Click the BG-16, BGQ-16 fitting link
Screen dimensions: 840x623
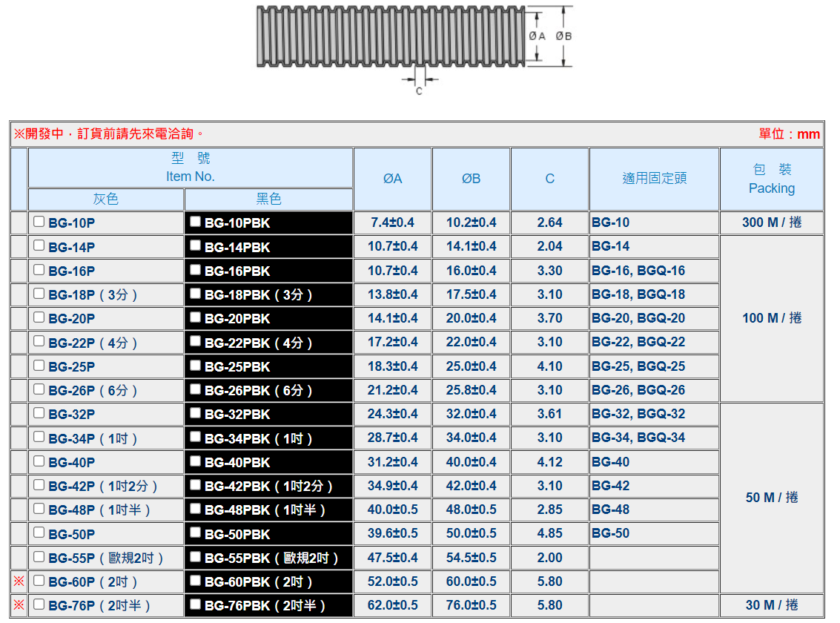pyautogui.click(x=638, y=271)
